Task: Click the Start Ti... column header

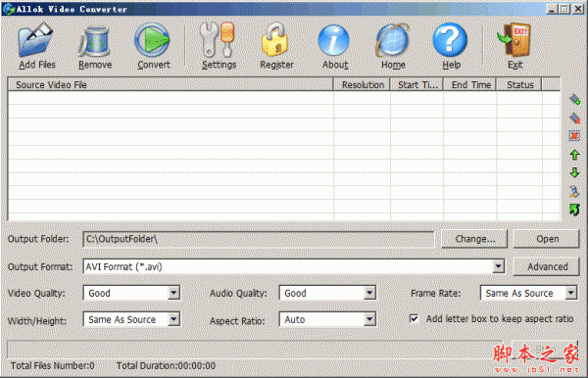Action: [417, 84]
